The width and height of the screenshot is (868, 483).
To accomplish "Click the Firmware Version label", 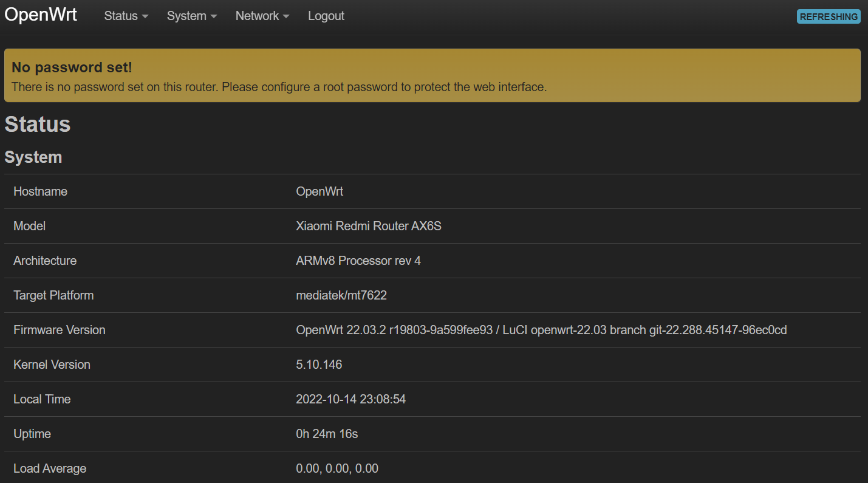I will pyautogui.click(x=60, y=330).
